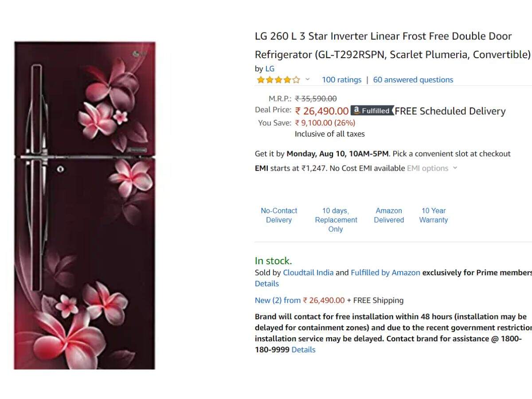Click the Fulfilled by Amazon link
The width and height of the screenshot is (532, 399).
(x=385, y=273)
